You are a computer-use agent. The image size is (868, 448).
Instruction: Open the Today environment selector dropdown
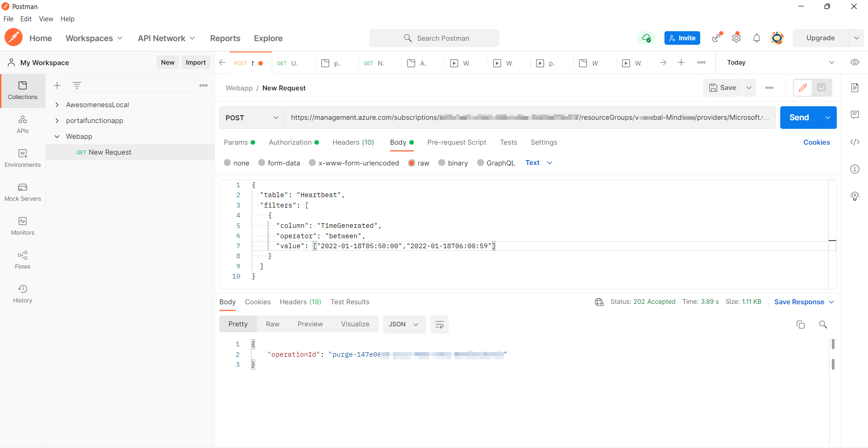(x=781, y=62)
